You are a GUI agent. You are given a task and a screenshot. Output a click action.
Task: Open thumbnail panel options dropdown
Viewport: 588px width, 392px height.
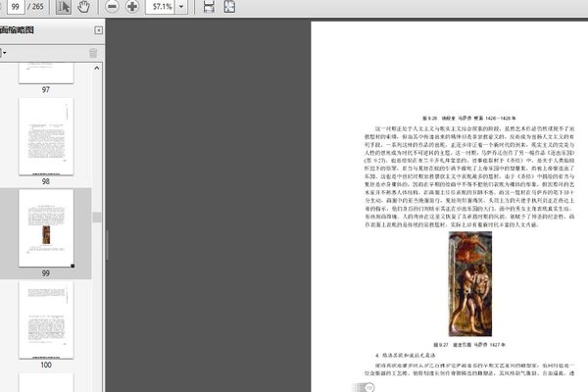[x=3, y=53]
